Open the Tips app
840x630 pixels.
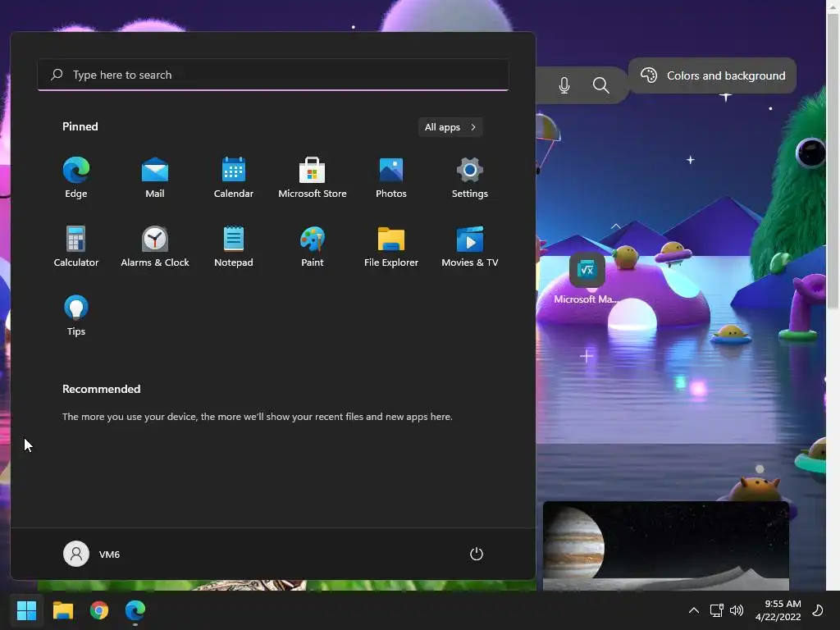pyautogui.click(x=76, y=316)
